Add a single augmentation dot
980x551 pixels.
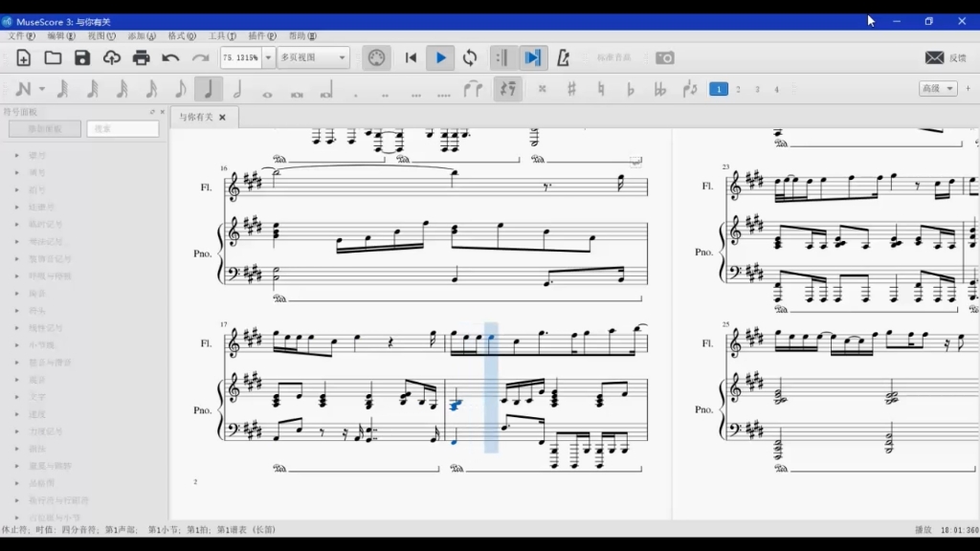(x=356, y=95)
